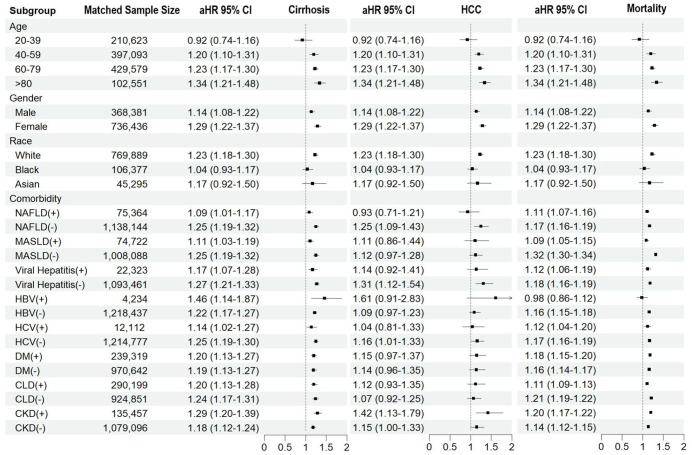Select the Viral Hepatitis(-) row label
Image resolution: width=692 pixels, height=455 pixels.
tap(50, 285)
